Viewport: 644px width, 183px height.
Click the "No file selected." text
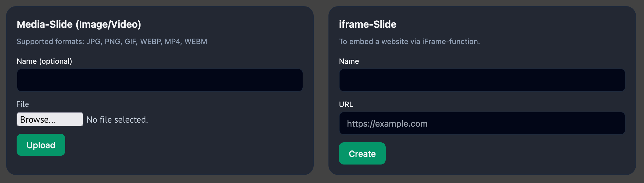click(117, 120)
